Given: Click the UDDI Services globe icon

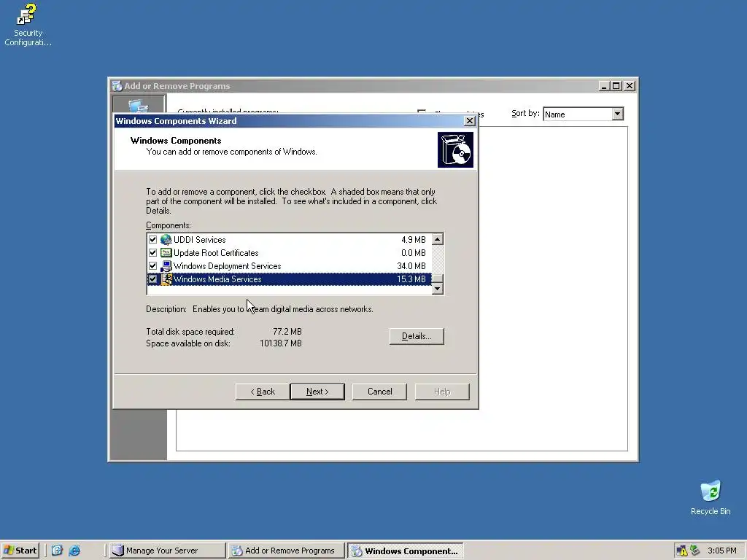Looking at the screenshot, I should point(166,239).
